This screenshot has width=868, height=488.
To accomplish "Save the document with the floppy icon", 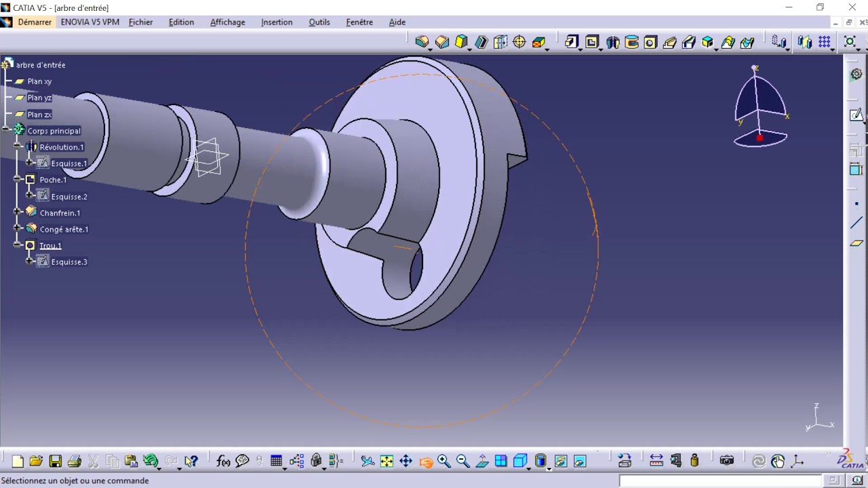I will coord(56,462).
